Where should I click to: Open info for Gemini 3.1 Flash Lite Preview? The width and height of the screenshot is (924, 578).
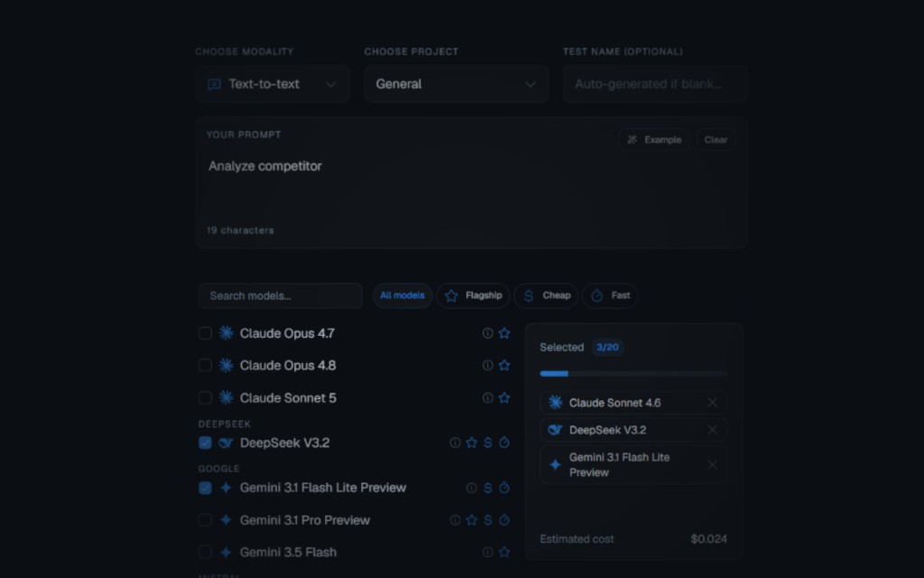(471, 488)
